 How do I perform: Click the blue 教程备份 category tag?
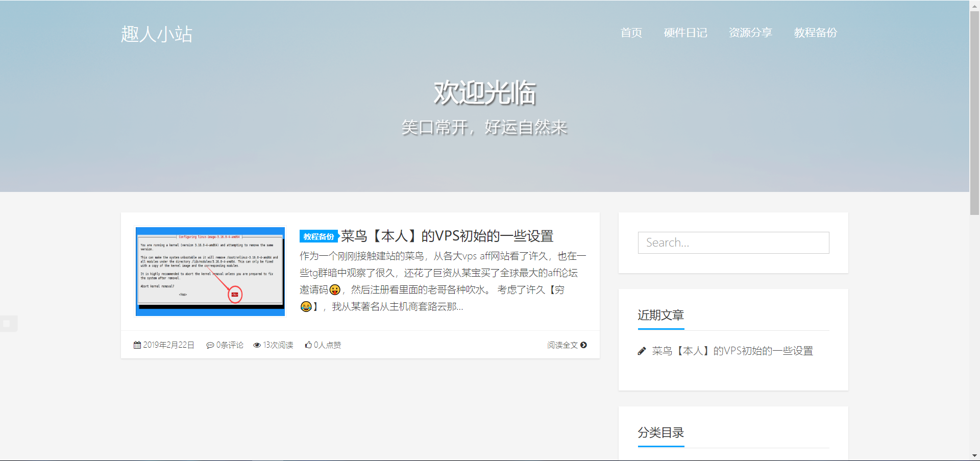(x=318, y=236)
